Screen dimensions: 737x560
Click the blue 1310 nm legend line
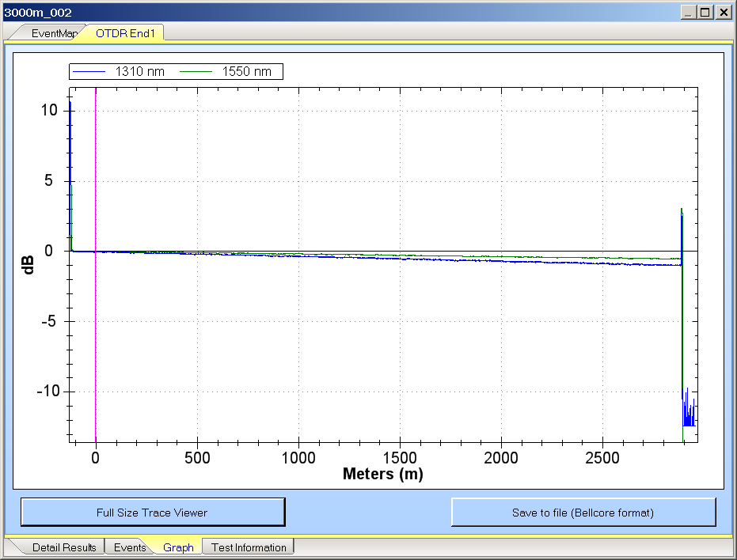89,72
